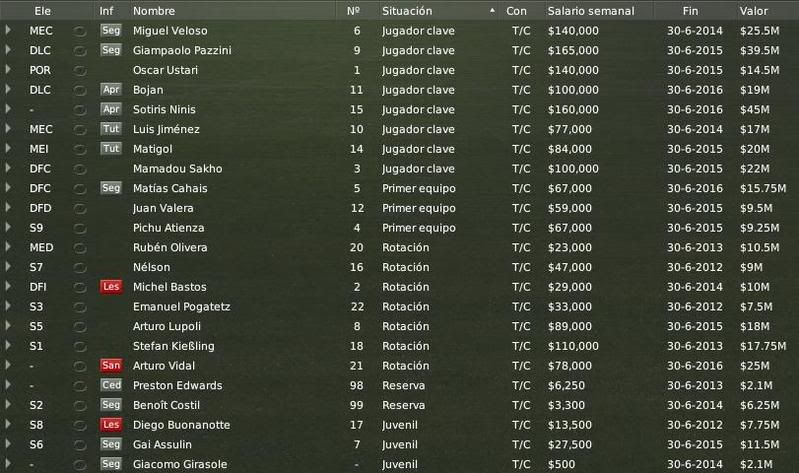Click the Seg badge for Gai Assulin
The width and height of the screenshot is (799, 473).
click(x=111, y=444)
